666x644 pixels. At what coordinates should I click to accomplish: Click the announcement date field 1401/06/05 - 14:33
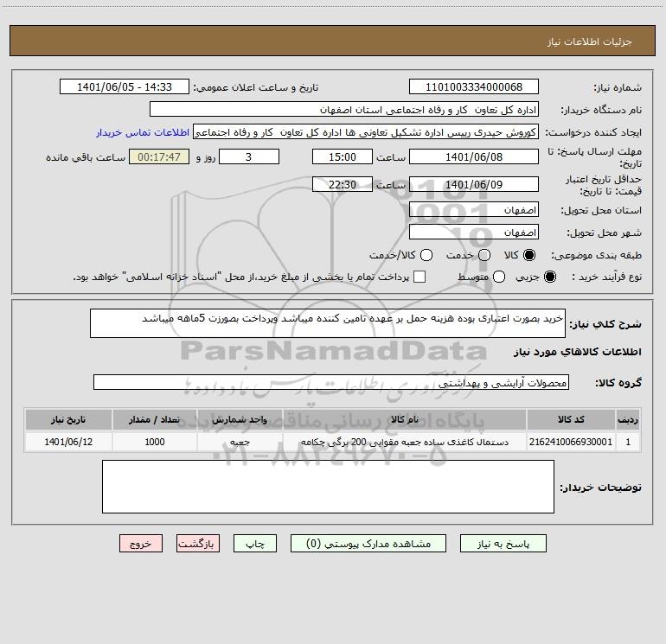tap(125, 86)
